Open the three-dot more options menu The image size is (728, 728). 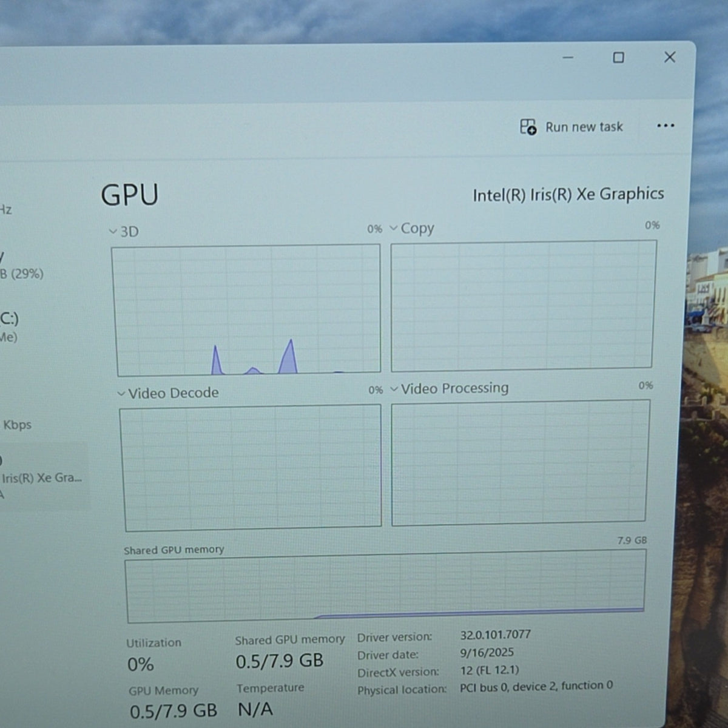[666, 126]
